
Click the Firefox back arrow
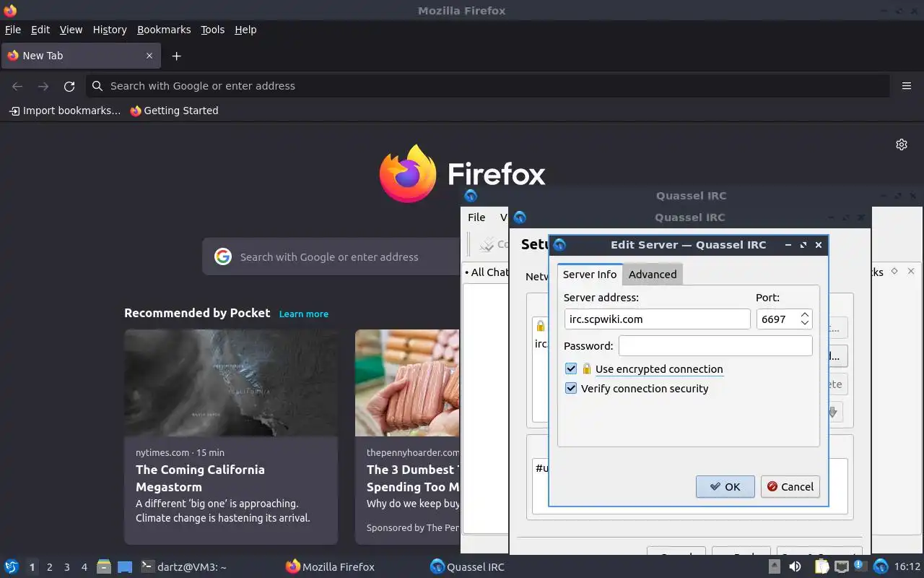point(17,86)
